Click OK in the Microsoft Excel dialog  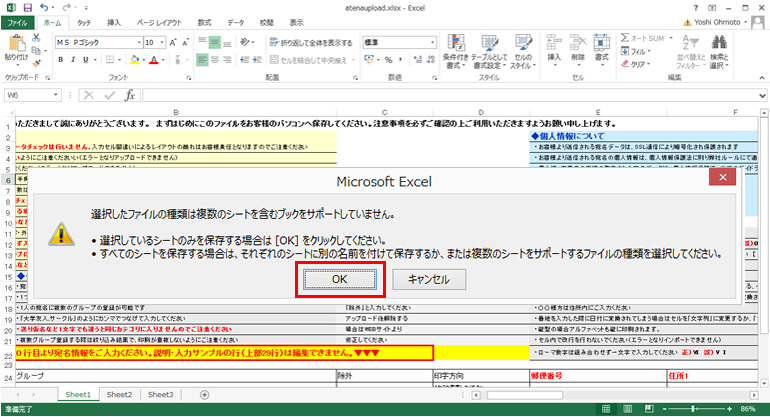tap(341, 279)
